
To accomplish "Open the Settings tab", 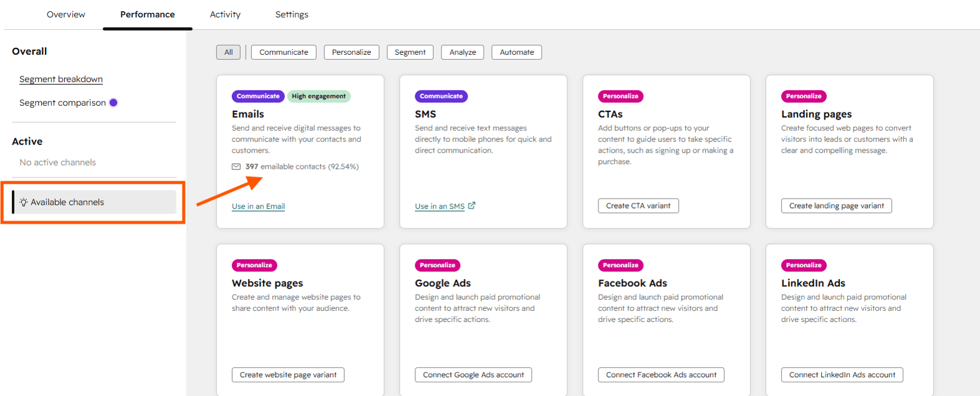I will tap(292, 14).
